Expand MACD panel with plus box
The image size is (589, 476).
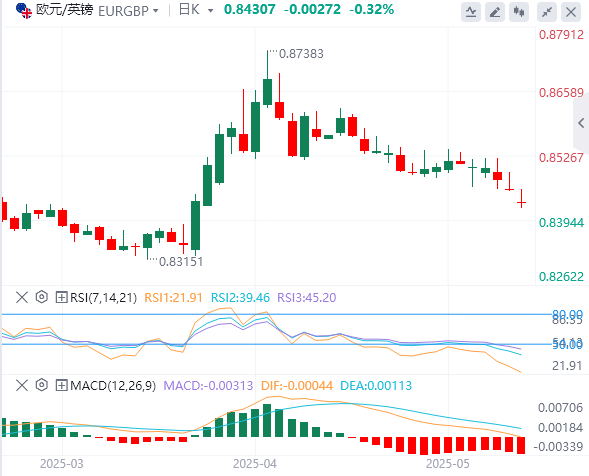[61, 385]
